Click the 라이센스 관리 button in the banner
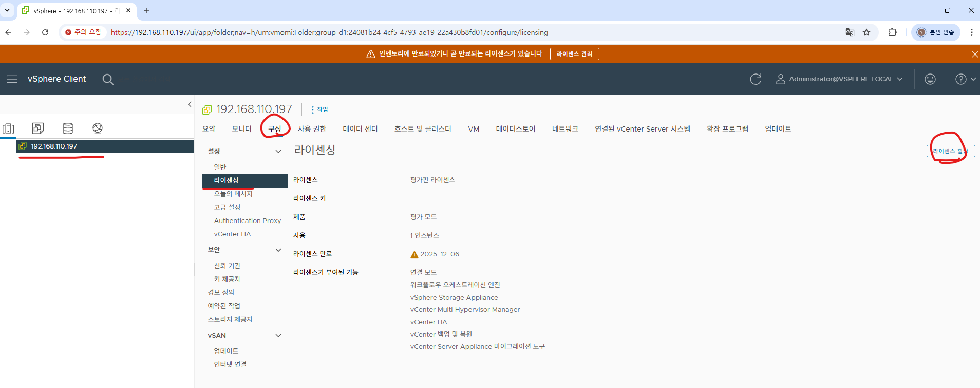980x388 pixels. 574,54
